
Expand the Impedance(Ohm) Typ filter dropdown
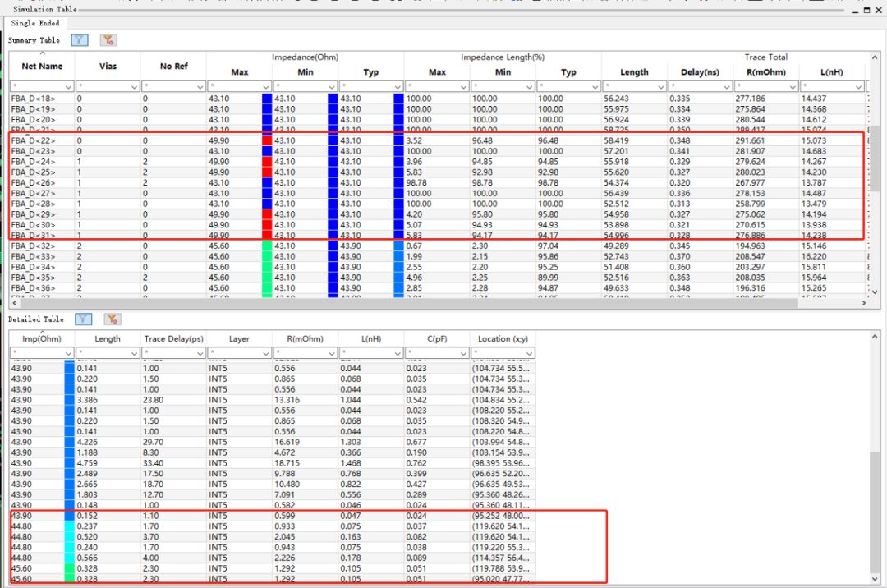[398, 86]
